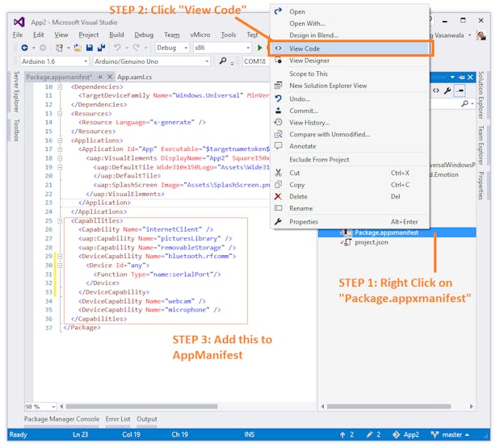Click the green Start debugging arrow
The image size is (500, 448).
(x=259, y=48)
